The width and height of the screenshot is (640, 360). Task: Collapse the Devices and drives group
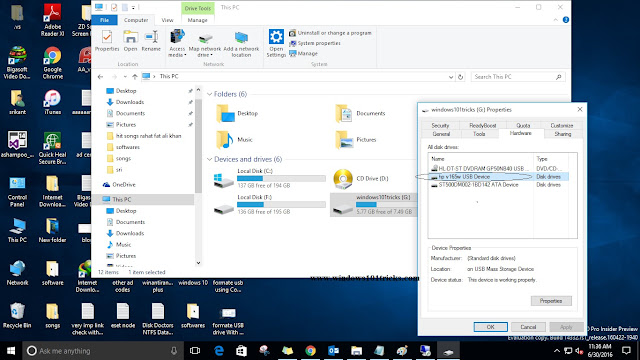209,159
